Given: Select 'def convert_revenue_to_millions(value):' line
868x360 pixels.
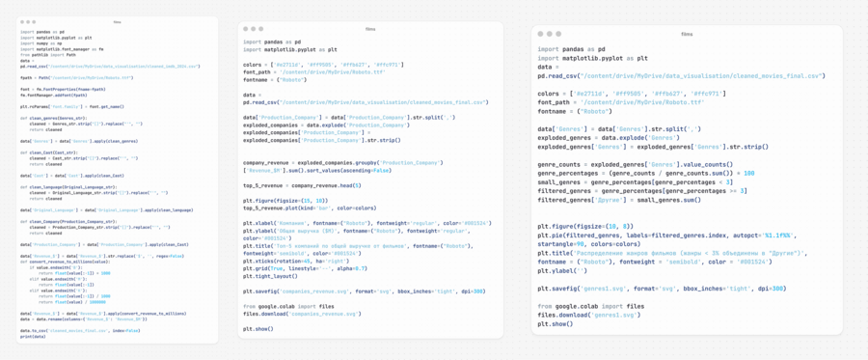Looking at the screenshot, I should [65, 262].
